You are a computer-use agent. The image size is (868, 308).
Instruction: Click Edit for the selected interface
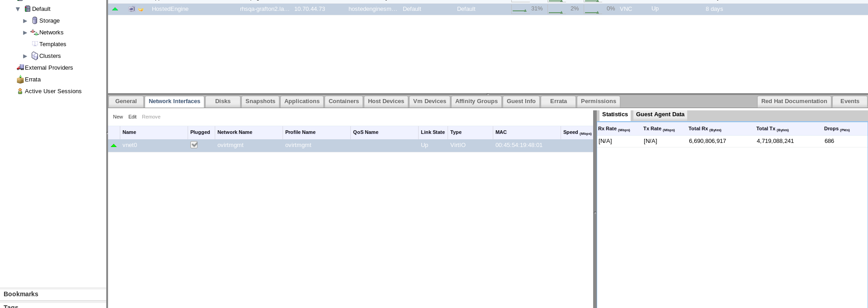click(x=132, y=117)
